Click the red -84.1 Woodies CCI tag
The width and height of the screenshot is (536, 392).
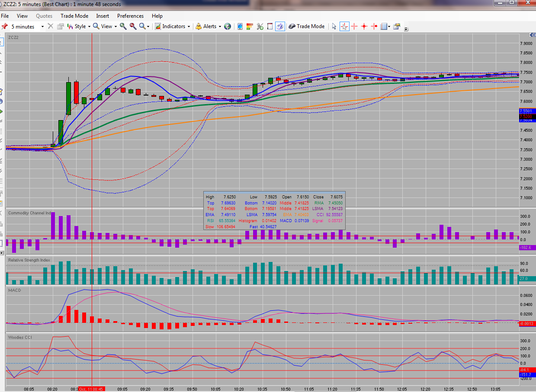click(x=526, y=370)
